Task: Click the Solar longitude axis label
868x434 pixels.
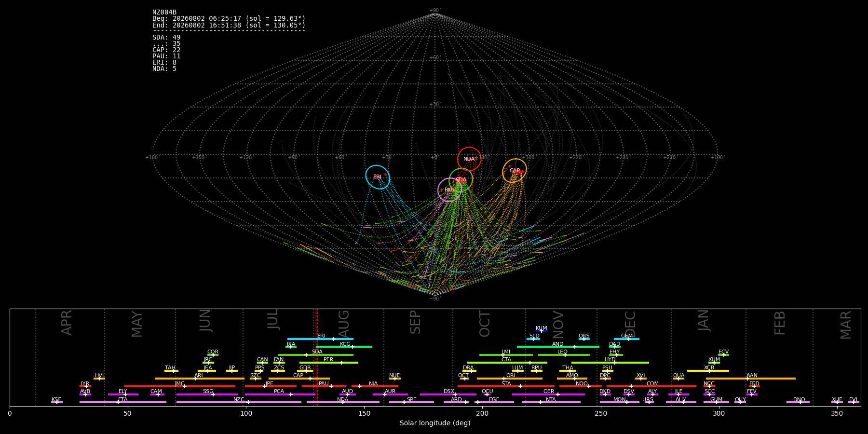Action: coord(435,423)
